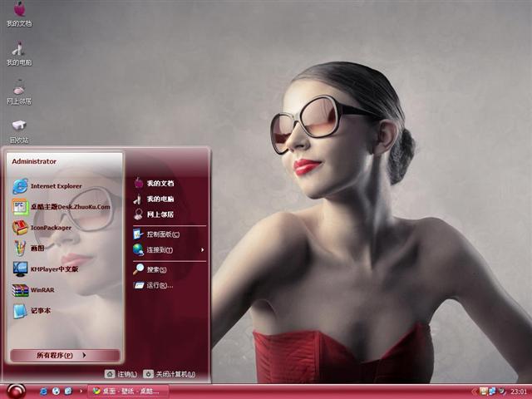This screenshot has height=399, width=532.
Task: Click the Administrator user name
Action: [34, 161]
